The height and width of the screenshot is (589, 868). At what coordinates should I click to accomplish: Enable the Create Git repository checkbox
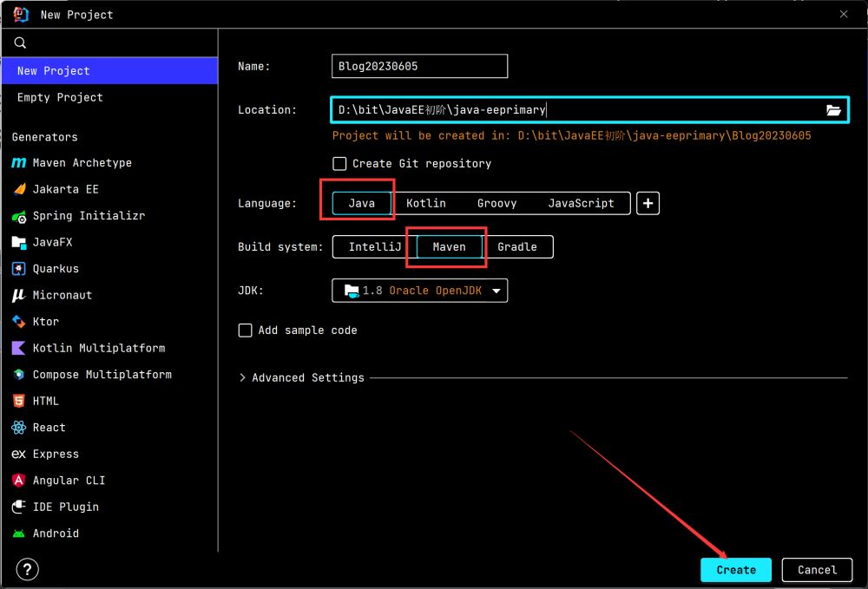(340, 163)
